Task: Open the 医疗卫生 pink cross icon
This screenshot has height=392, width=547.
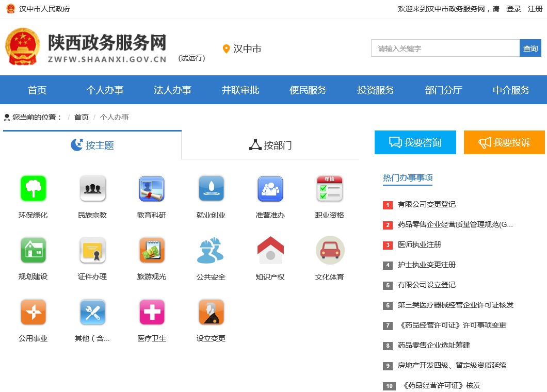Action: pos(152,312)
